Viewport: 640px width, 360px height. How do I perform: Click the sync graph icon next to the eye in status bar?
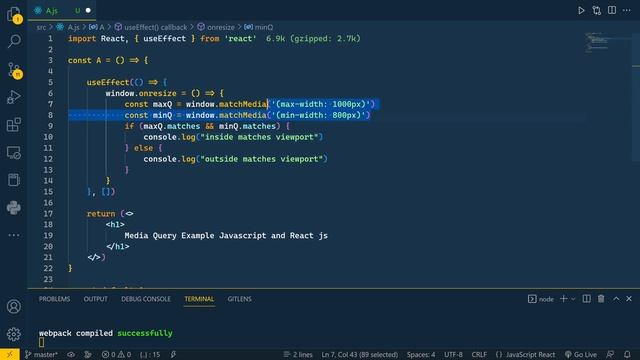tap(88, 354)
